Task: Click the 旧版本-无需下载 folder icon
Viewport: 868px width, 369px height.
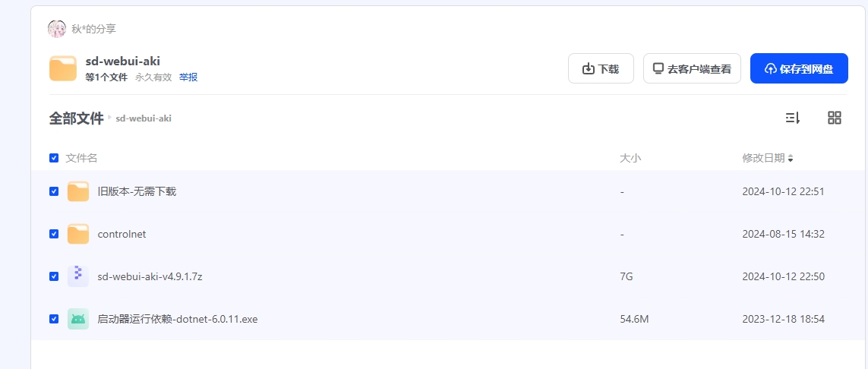Action: tap(78, 191)
